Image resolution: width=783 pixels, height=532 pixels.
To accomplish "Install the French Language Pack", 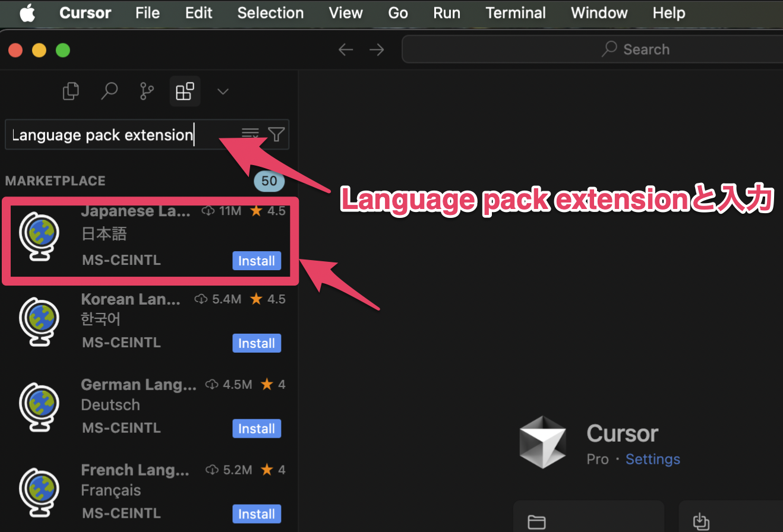I will tap(257, 514).
